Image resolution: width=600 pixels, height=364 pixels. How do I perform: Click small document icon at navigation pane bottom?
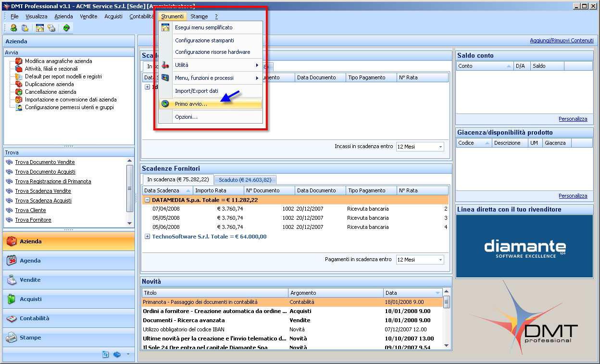106,355
